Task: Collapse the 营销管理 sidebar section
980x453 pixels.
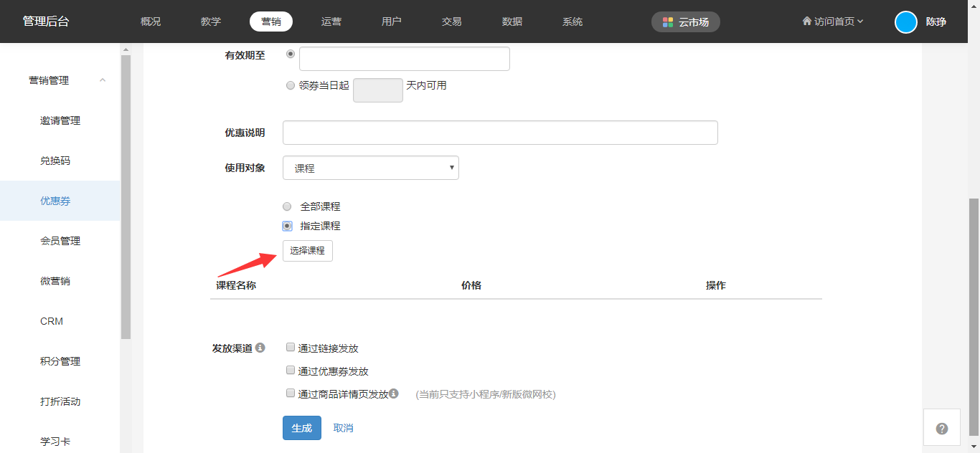Action: tap(103, 80)
